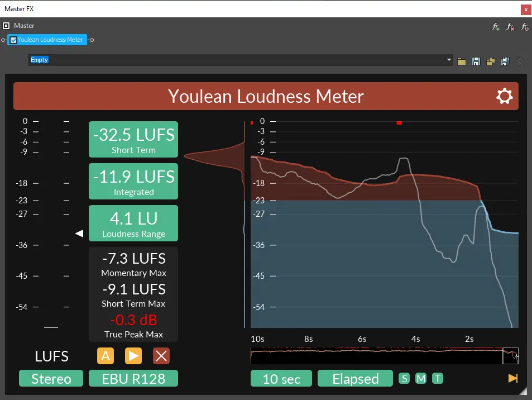The height and width of the screenshot is (400, 532).
Task: Click the -9.1 LUFS Short Term Max value
Action: (x=134, y=289)
